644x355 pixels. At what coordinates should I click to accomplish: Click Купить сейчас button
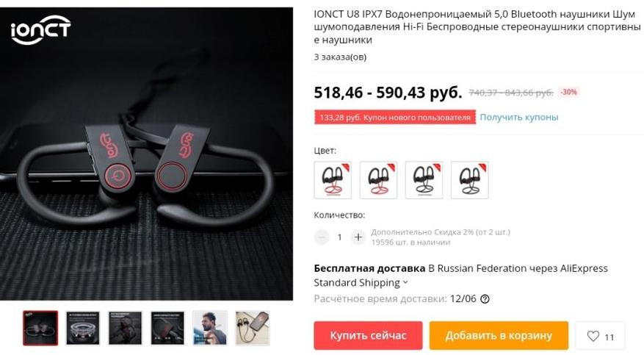click(368, 335)
